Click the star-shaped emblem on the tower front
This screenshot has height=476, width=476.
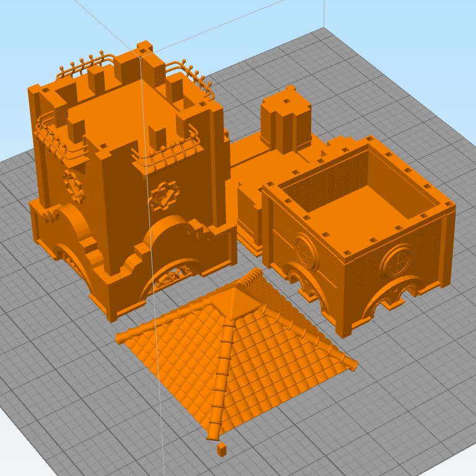tap(163, 196)
